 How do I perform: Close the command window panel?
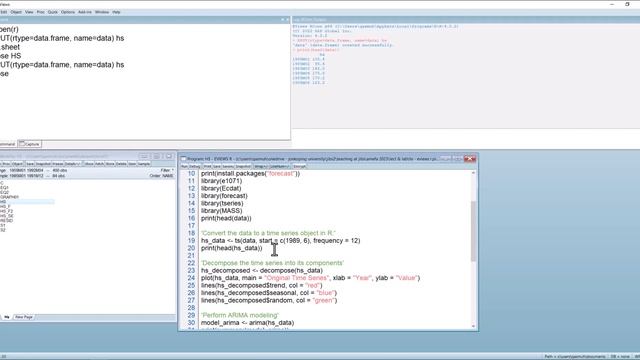tap(287, 20)
